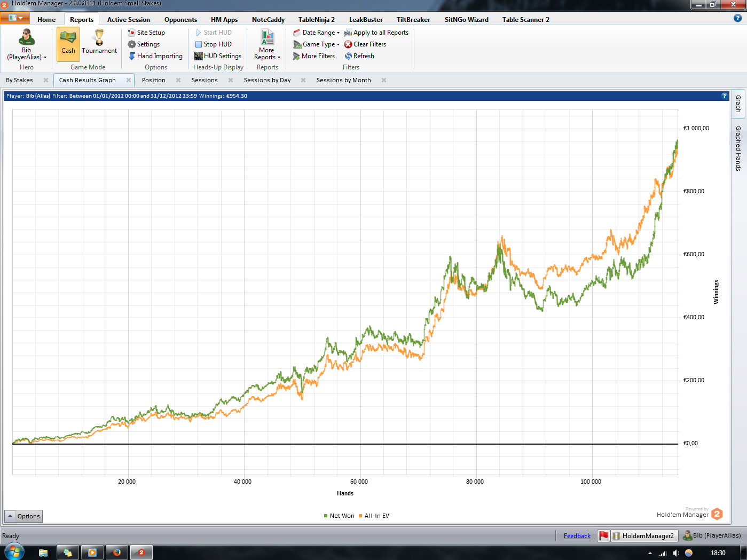This screenshot has width=747, height=560.
Task: Expand the graph Options panel
Action: click(x=23, y=516)
